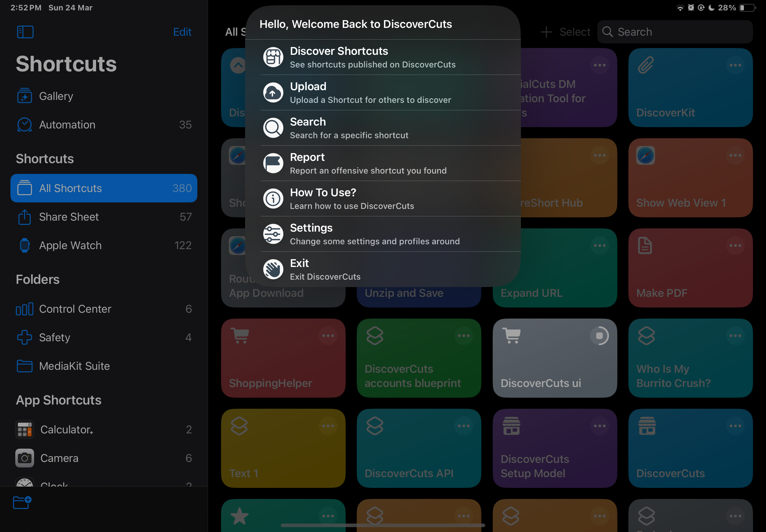The image size is (766, 532).
Task: Click the Do Not Disturb moon icon
Action: [711, 8]
